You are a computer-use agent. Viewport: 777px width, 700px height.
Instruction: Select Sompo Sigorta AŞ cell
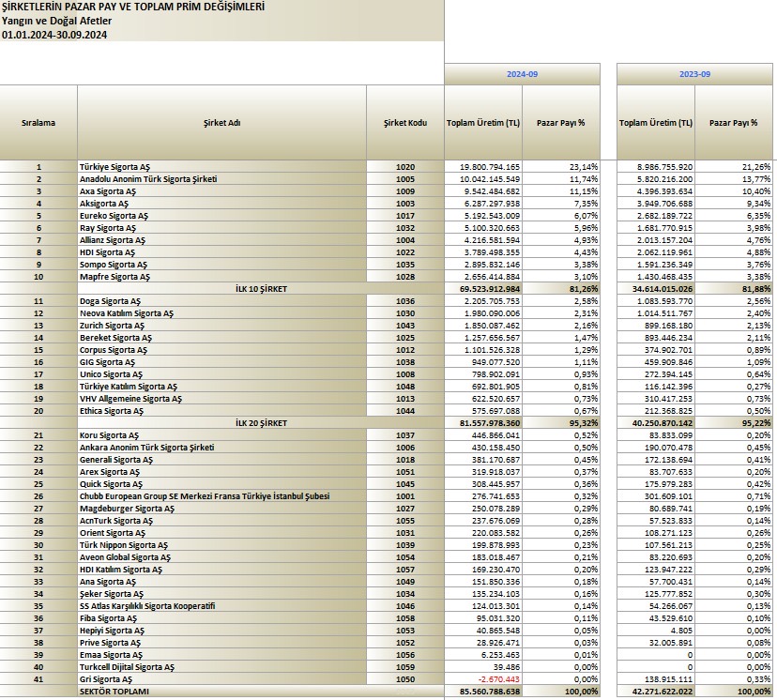(221, 265)
